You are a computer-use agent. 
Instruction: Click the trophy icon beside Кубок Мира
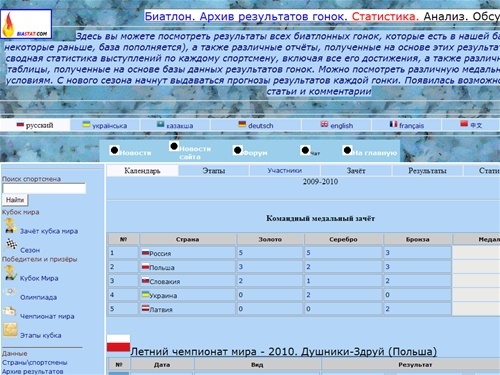pos(10,273)
